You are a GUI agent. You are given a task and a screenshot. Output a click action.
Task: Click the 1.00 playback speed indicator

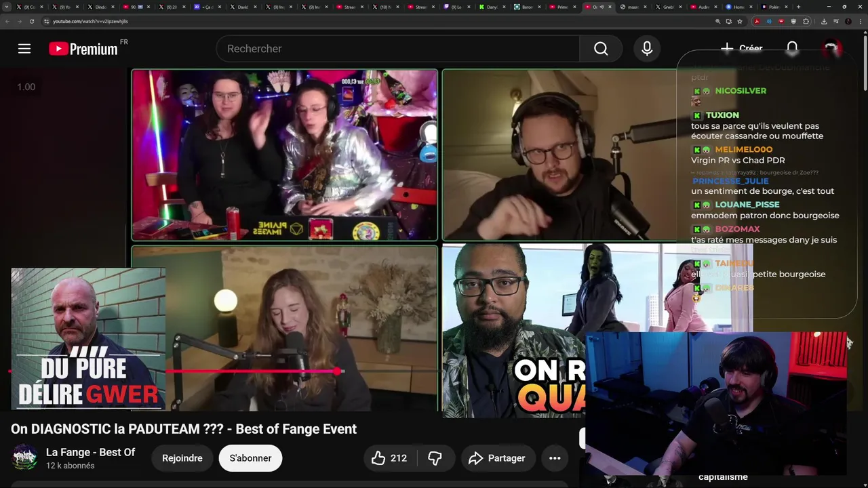[26, 87]
